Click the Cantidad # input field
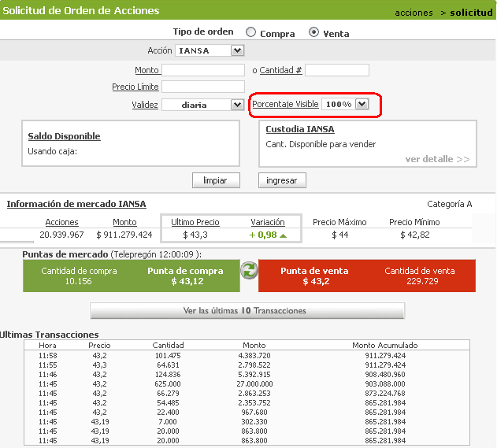The height and width of the screenshot is (448, 497). click(x=336, y=70)
